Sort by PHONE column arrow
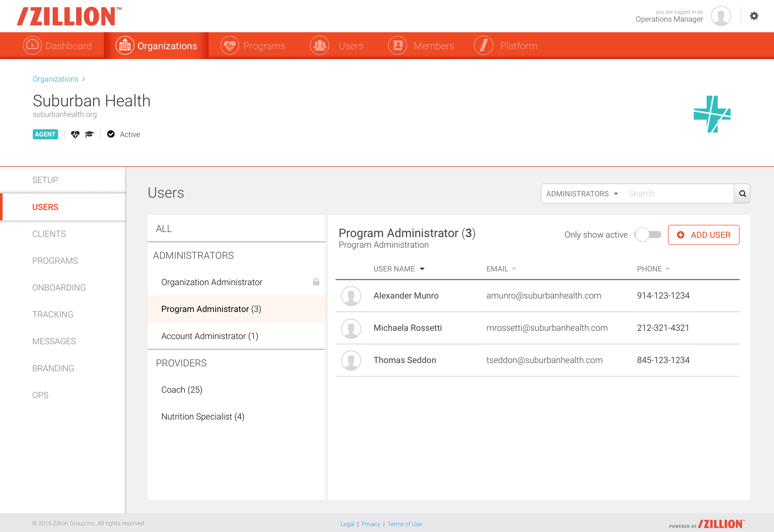The height and width of the screenshot is (532, 774). pos(667,269)
